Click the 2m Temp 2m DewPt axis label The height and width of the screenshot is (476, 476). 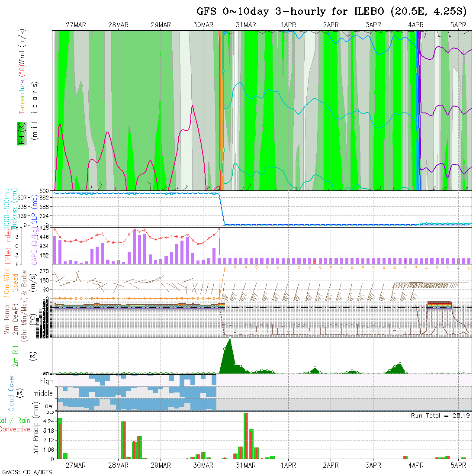click(x=11, y=319)
